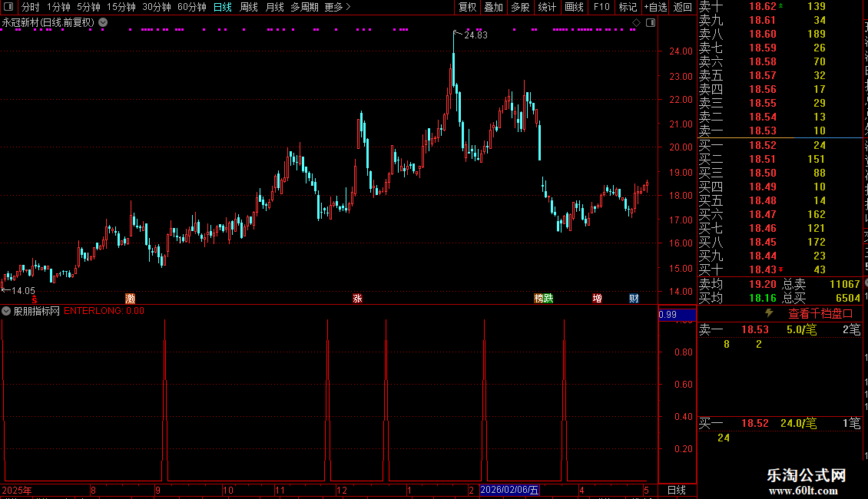
Task: Switch to 30分钟 chart period
Action: pos(157,7)
